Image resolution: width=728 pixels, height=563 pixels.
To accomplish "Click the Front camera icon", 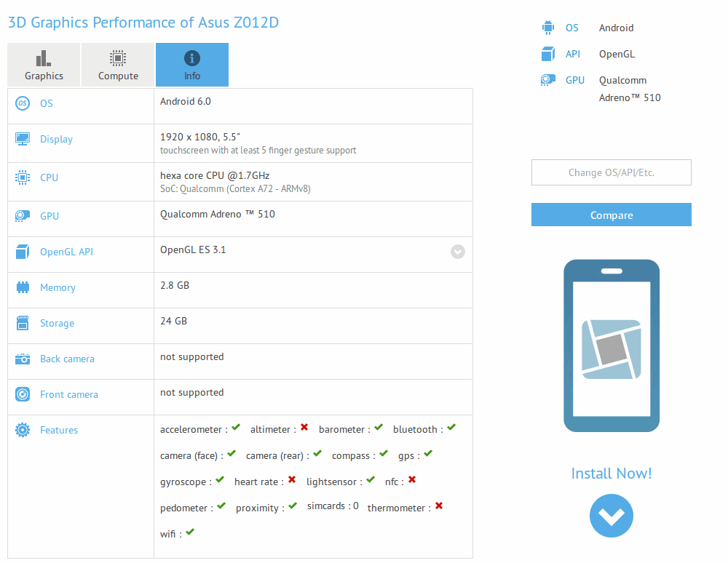I will [23, 395].
